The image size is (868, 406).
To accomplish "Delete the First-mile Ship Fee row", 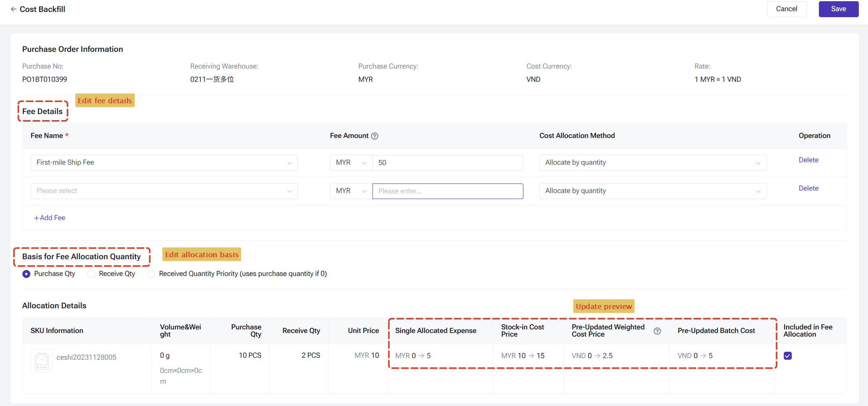I will (809, 160).
